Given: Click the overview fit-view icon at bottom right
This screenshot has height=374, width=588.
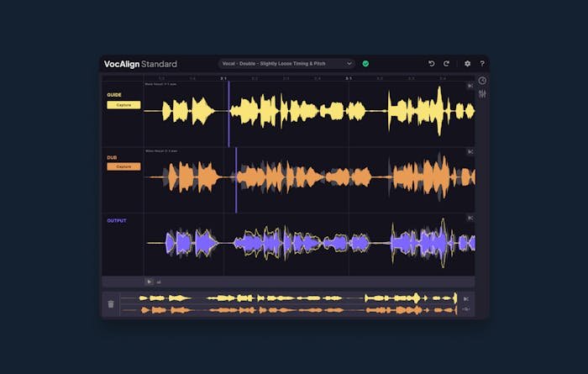Looking at the screenshot, I should tap(465, 299).
